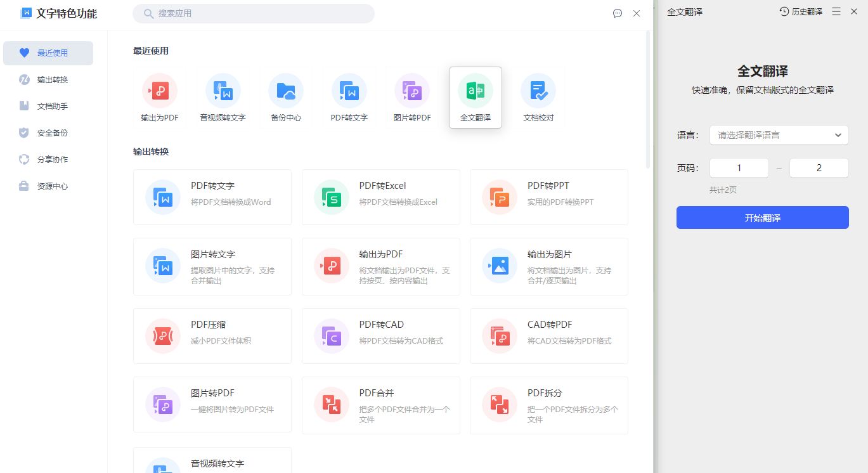The width and height of the screenshot is (868, 473).
Task: Click the PDF合并 card icon
Action: [x=332, y=405]
